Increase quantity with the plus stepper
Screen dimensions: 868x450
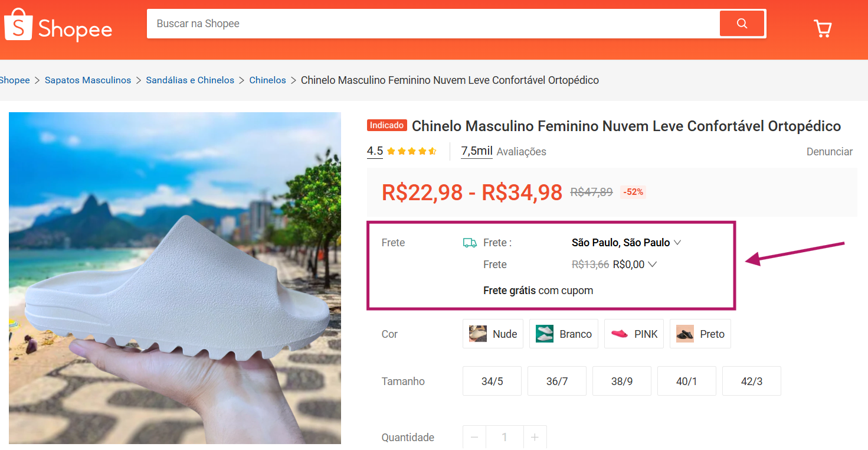pos(535,437)
